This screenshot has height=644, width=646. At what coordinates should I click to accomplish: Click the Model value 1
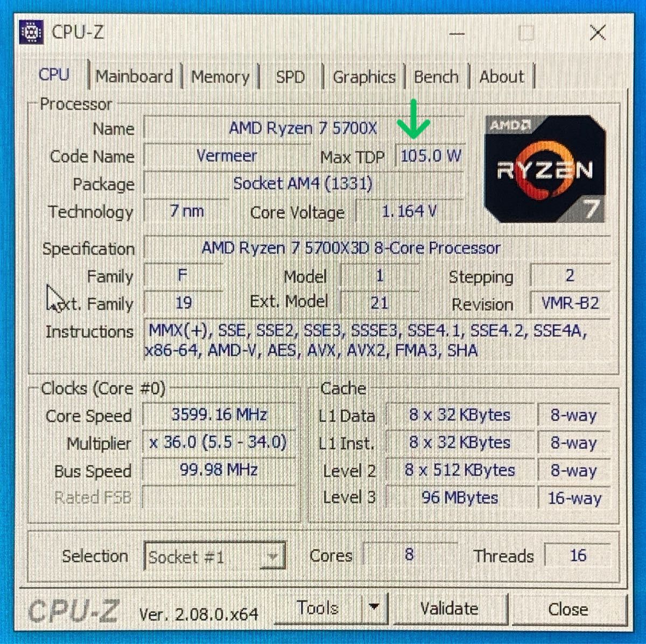(380, 276)
